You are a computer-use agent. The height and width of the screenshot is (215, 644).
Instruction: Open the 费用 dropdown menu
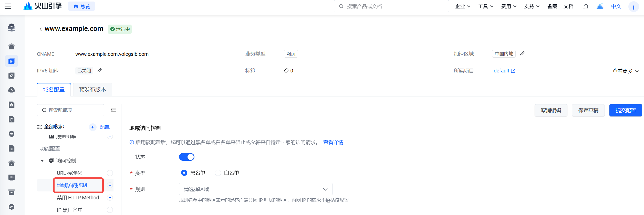[x=509, y=6]
